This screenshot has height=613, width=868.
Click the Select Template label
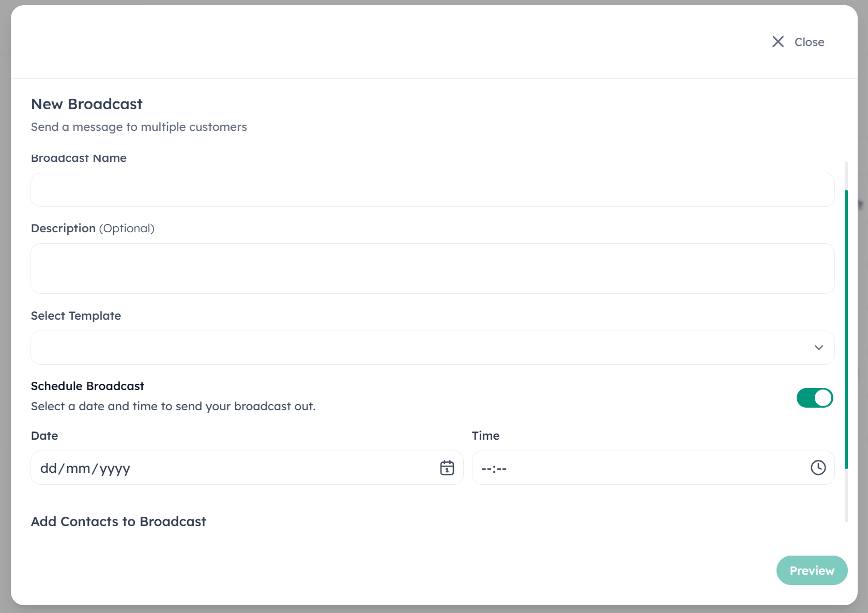(x=76, y=316)
